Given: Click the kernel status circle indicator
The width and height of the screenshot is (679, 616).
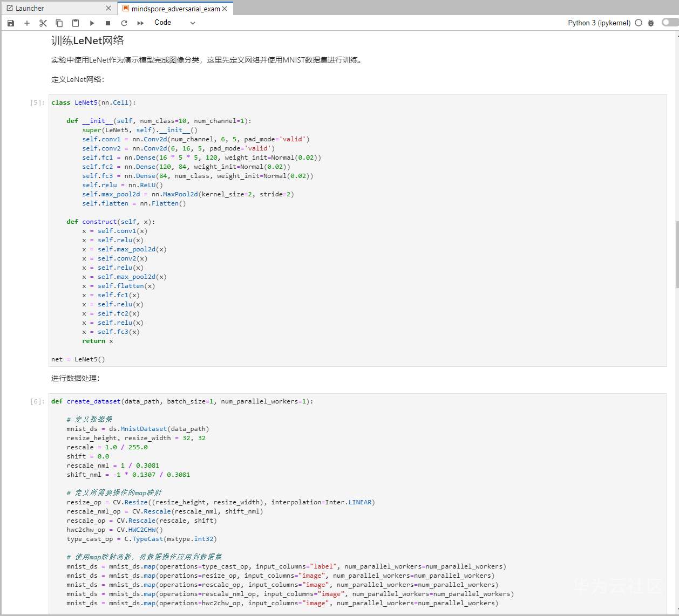Looking at the screenshot, I should tap(639, 23).
